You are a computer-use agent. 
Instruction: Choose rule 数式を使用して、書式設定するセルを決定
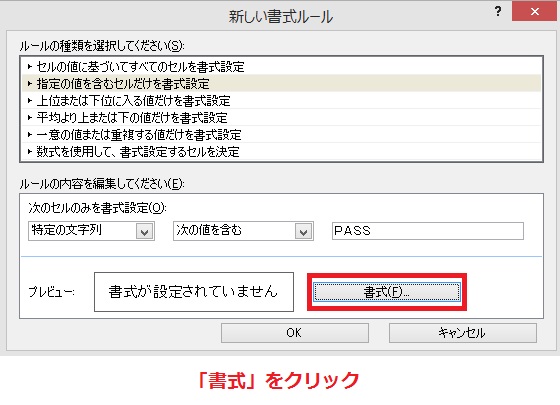[x=281, y=152]
